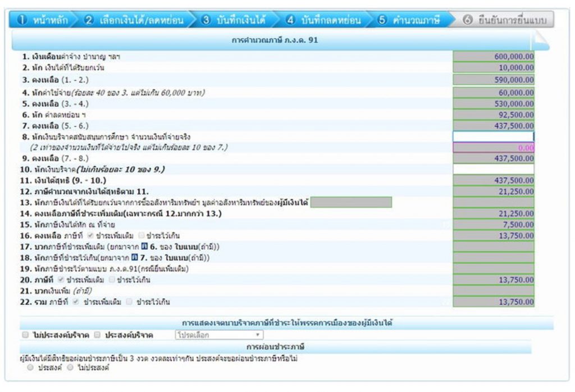Viewport: 575px width, 392px height.
Task: Focus the row 10 donation amount field
Action: click(494, 169)
